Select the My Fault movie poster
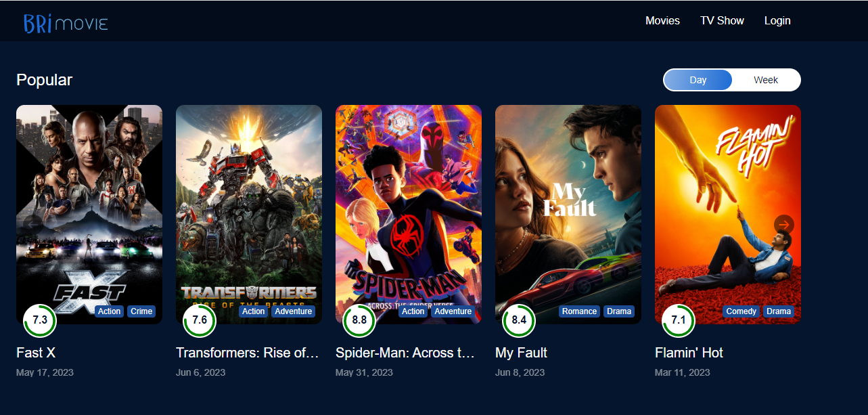 568,215
